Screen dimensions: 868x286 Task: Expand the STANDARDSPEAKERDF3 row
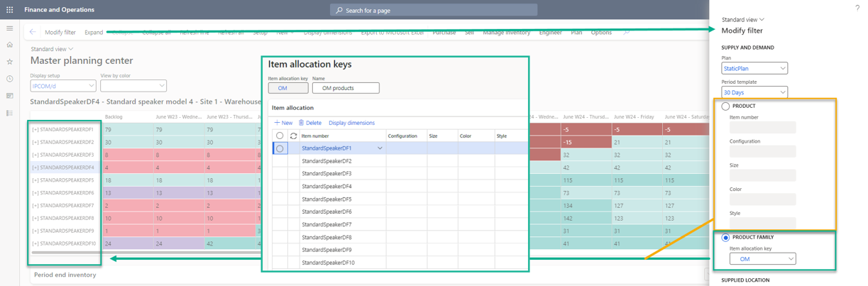coord(35,155)
